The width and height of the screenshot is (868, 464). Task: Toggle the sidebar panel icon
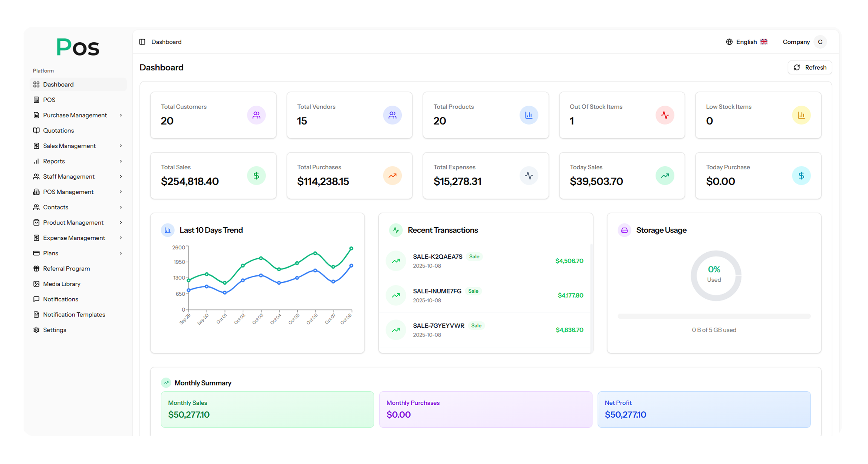(142, 42)
